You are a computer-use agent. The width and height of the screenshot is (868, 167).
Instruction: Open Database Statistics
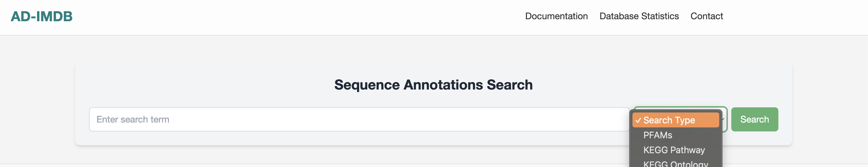click(x=639, y=16)
